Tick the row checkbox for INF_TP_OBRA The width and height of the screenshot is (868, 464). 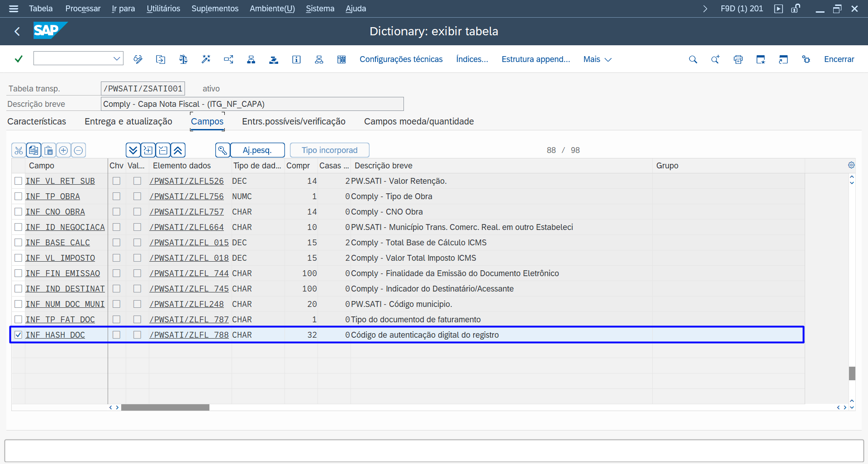(x=19, y=196)
